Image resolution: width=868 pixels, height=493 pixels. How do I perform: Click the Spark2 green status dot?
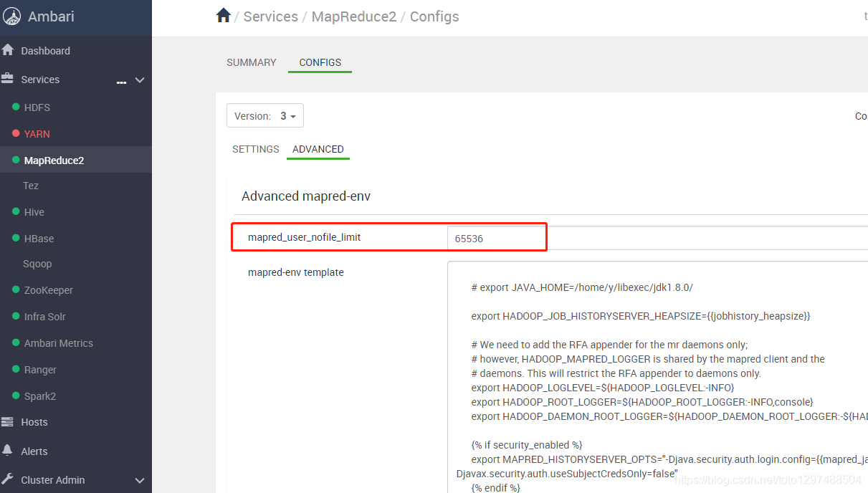[x=16, y=396]
